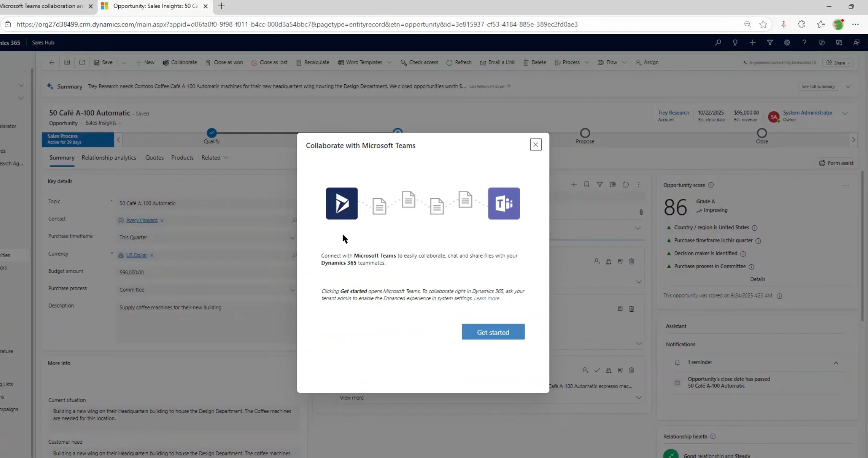Open the Help question mark icon

point(804,42)
